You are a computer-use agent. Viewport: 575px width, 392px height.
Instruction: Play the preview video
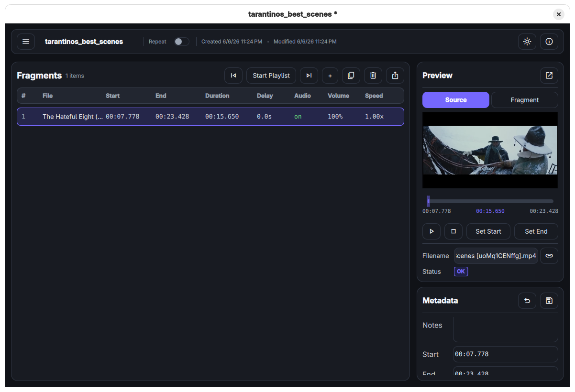coord(431,231)
